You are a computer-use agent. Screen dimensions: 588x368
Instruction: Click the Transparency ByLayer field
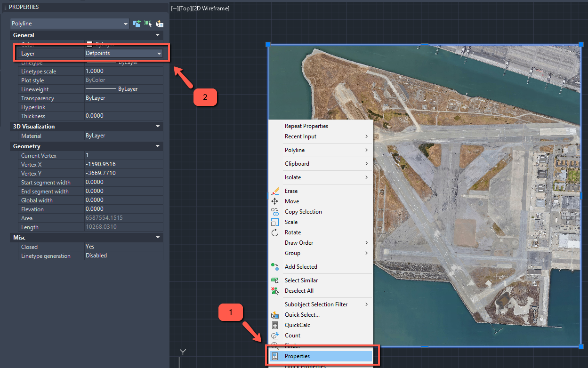(124, 98)
